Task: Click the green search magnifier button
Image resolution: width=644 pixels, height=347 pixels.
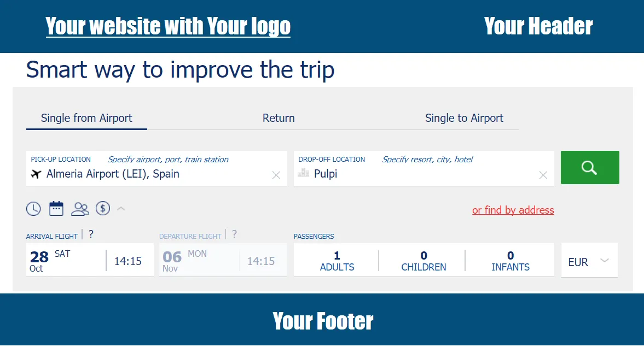Action: 590,167
